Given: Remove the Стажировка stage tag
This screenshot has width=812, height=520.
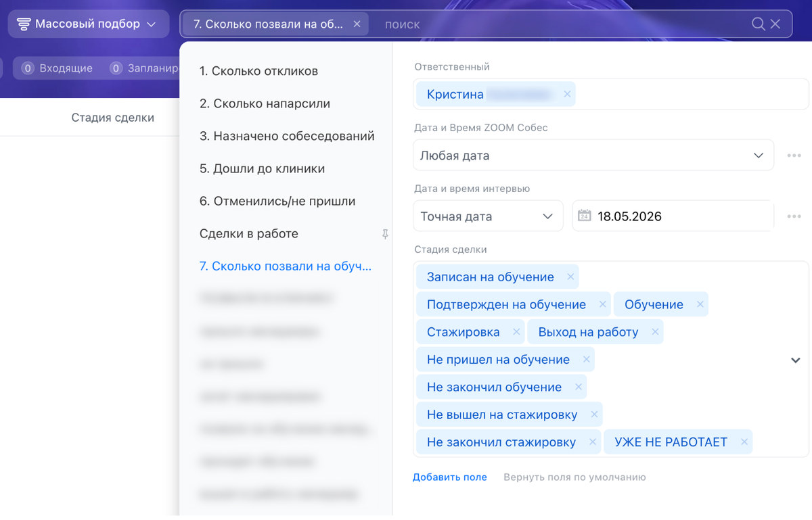Looking at the screenshot, I should coord(516,332).
